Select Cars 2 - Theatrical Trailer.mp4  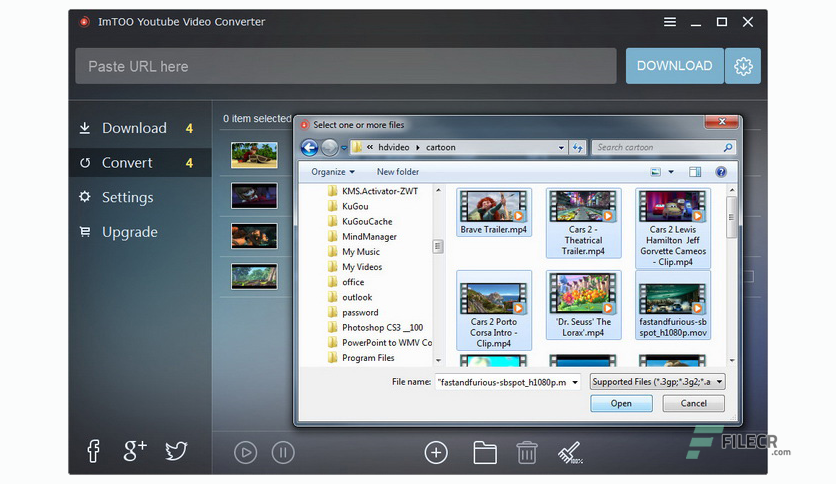[583, 223]
